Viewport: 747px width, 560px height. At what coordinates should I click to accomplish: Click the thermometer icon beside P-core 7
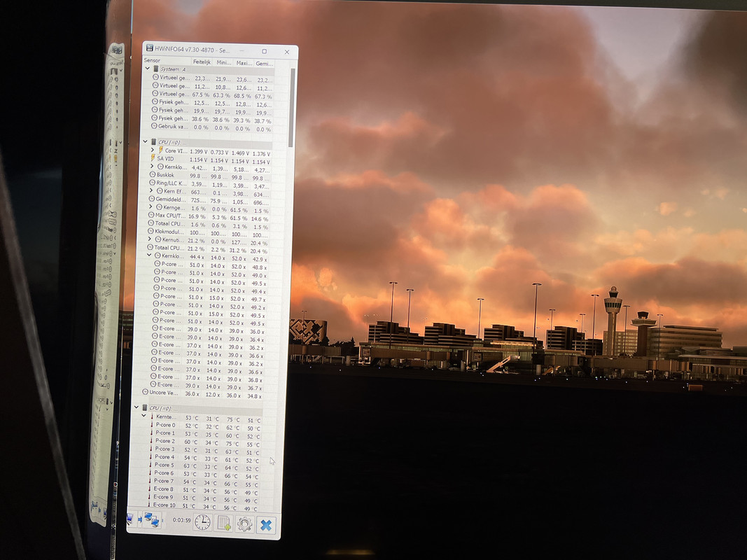tap(150, 480)
